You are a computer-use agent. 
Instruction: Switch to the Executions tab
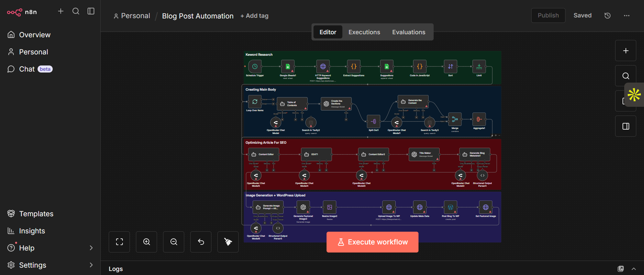click(x=364, y=32)
